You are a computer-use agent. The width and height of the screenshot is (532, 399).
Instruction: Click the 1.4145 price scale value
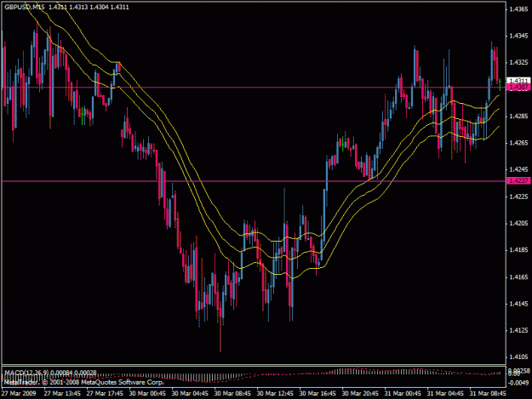tap(518, 304)
